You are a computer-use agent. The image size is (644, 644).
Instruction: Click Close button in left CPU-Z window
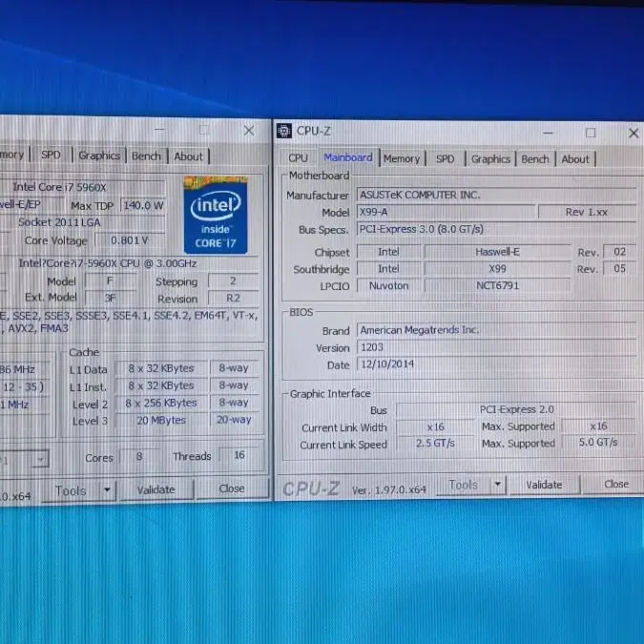232,488
